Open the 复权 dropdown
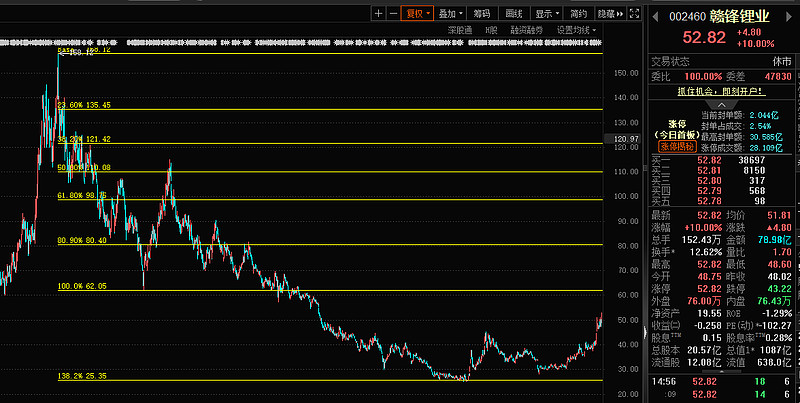The image size is (800, 403). point(417,14)
